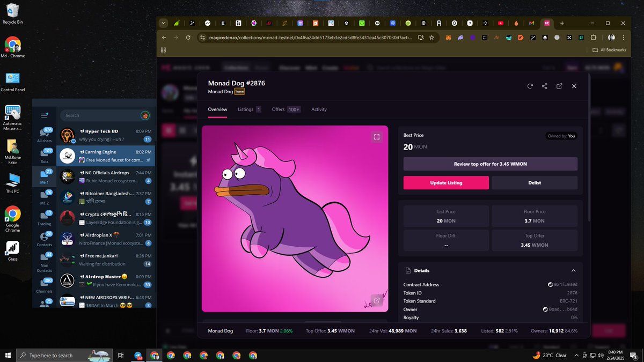Show hidden system tray icons

[x=576, y=355]
